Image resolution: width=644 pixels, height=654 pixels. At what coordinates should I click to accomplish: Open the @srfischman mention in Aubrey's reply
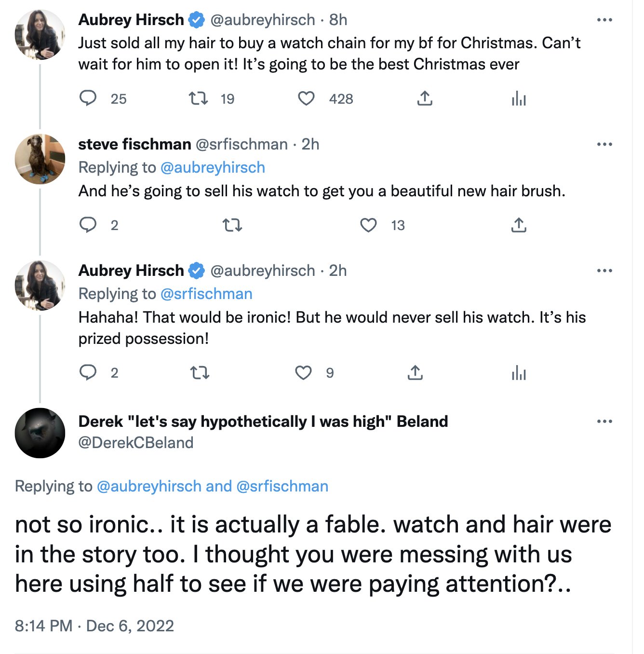[206, 294]
